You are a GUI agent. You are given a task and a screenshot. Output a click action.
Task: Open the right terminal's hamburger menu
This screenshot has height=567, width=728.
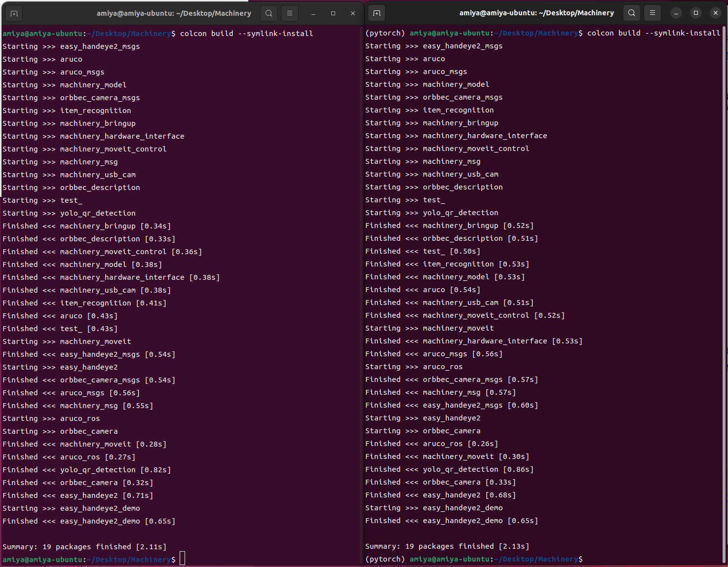(x=652, y=13)
